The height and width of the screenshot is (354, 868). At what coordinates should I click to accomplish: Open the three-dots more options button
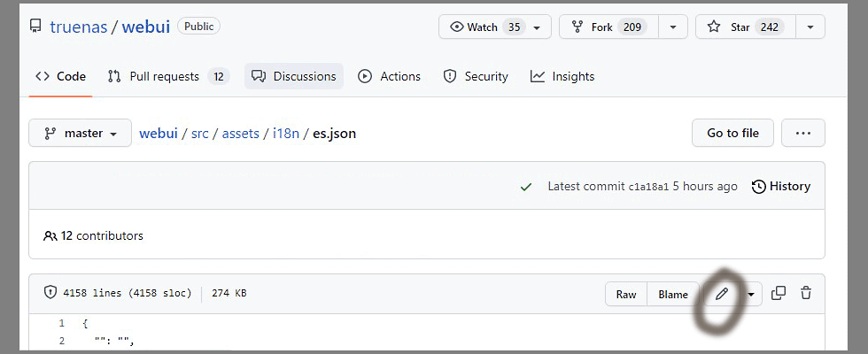click(x=802, y=134)
